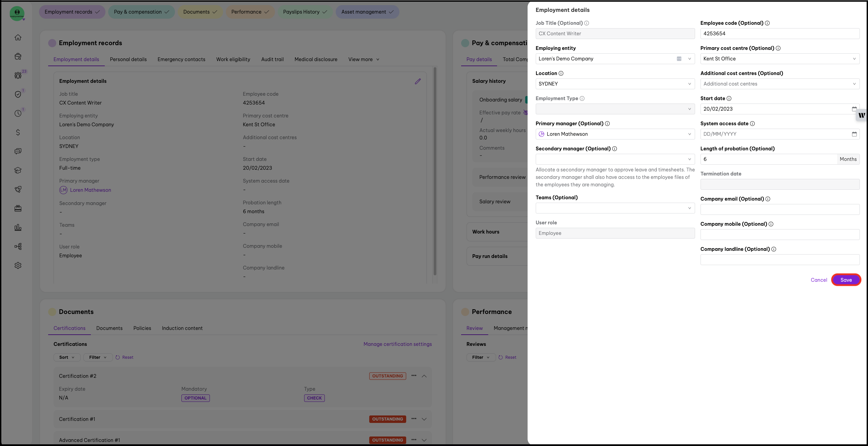Open the dollar sign payroll icon
868x446 pixels.
pyautogui.click(x=18, y=132)
